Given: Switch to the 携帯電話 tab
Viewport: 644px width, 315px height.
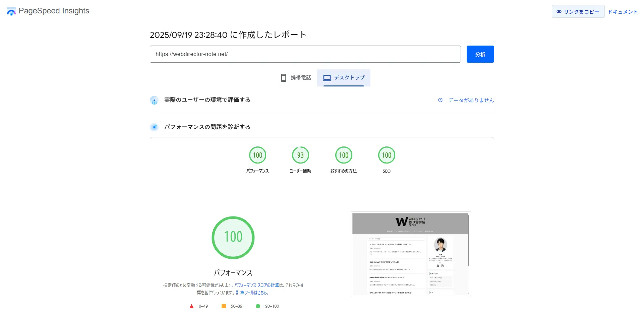Looking at the screenshot, I should pos(295,78).
